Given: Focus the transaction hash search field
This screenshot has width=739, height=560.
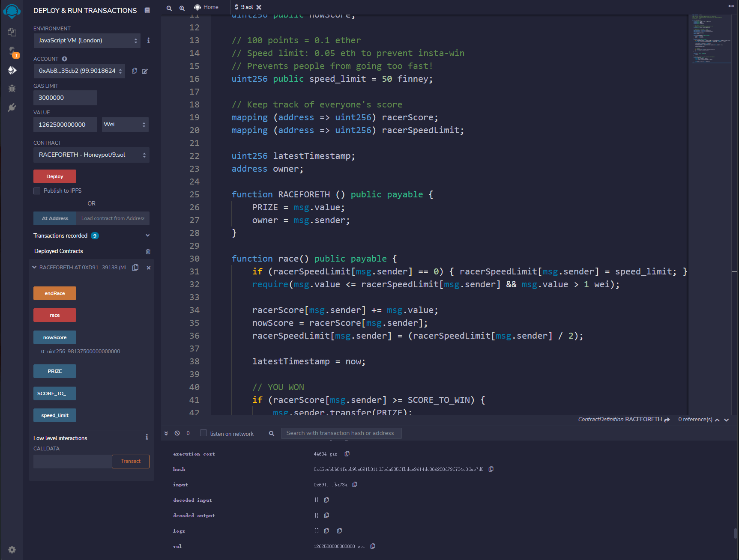Looking at the screenshot, I should [x=341, y=433].
